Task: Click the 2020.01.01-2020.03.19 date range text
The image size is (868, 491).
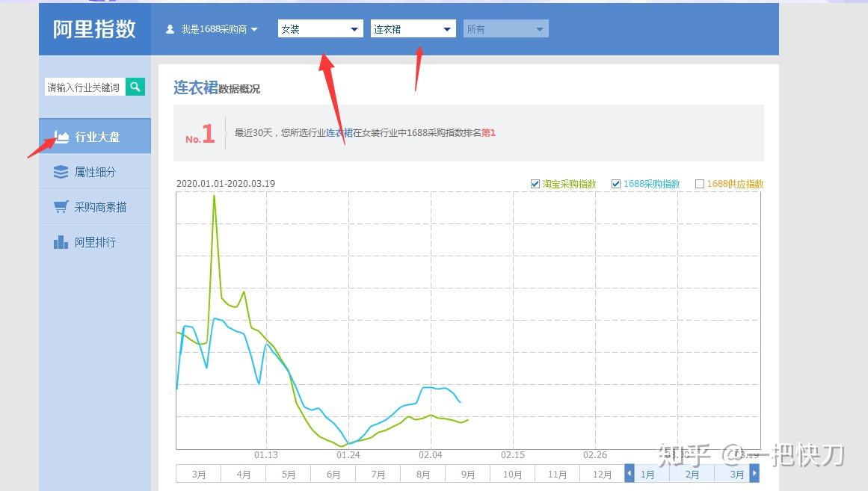Action: coord(226,184)
